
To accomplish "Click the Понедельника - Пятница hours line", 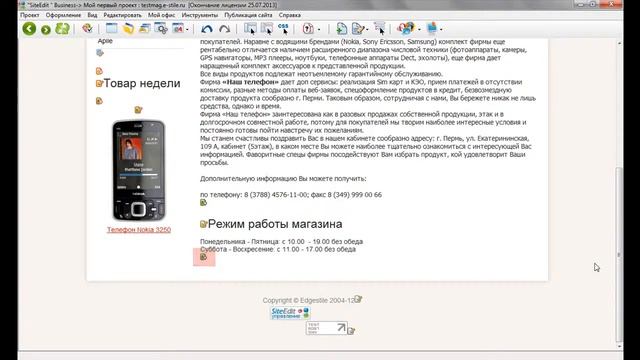I will pos(281,242).
